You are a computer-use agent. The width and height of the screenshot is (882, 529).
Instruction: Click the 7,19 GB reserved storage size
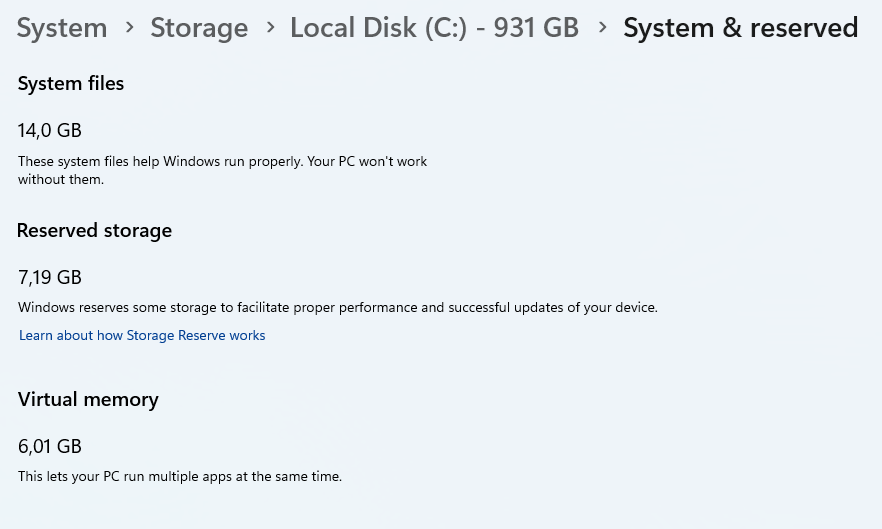click(x=50, y=277)
